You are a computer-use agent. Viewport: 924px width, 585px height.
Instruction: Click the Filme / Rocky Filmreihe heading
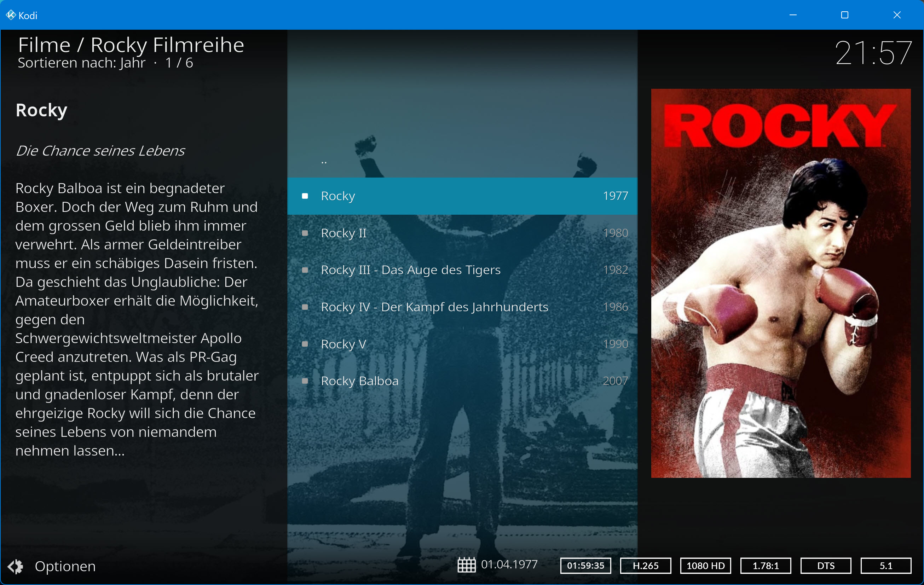point(131,45)
